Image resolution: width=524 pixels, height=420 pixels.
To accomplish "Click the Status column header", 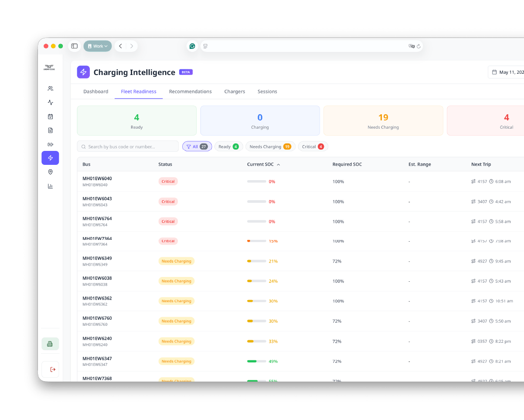I will click(x=165, y=164).
